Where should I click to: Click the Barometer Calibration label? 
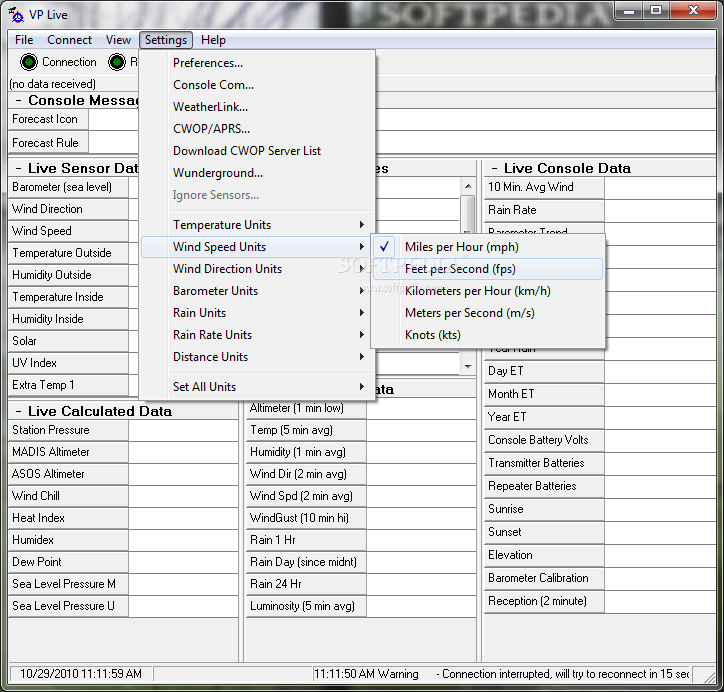click(x=544, y=578)
